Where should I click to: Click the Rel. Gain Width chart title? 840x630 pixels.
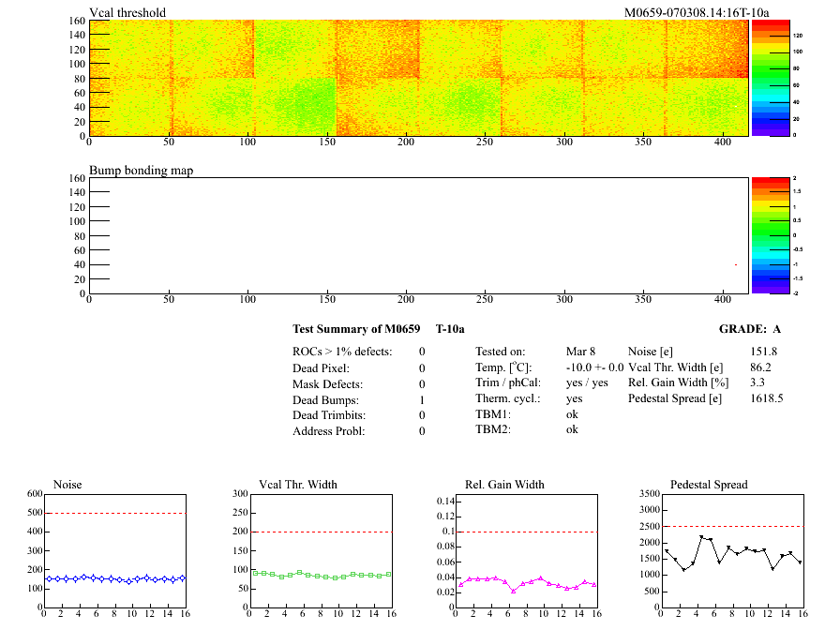coord(504,485)
